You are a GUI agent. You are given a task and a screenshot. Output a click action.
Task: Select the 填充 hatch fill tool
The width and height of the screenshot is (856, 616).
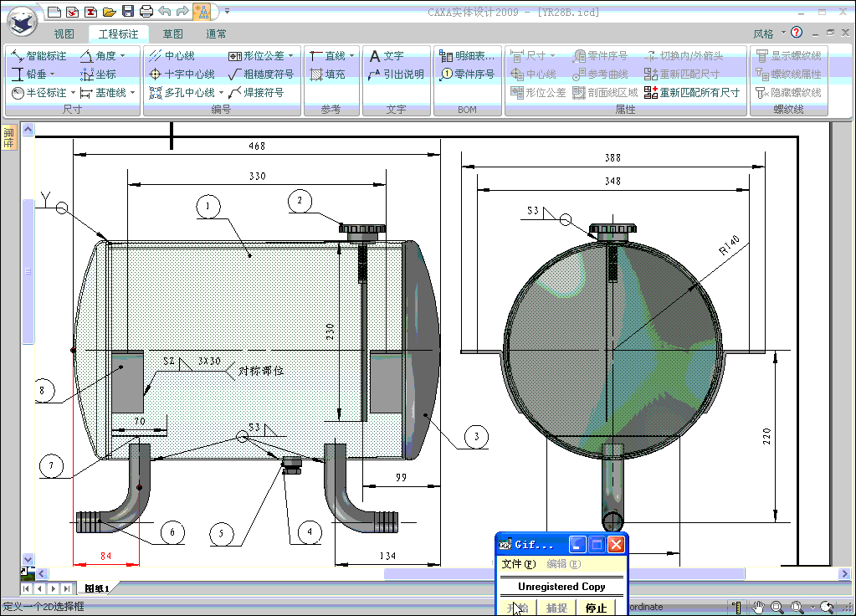click(x=327, y=74)
